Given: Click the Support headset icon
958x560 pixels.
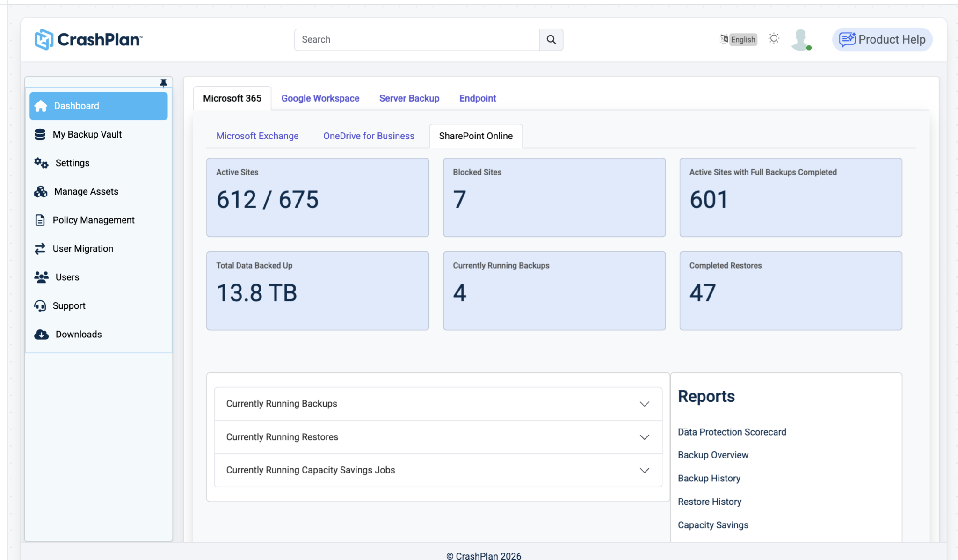Looking at the screenshot, I should coord(40,306).
